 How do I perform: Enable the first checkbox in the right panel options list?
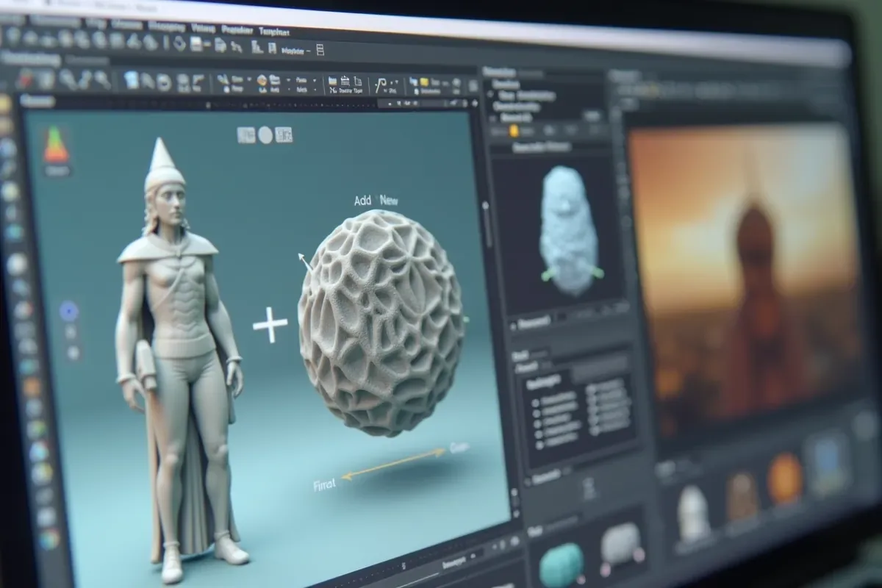(x=535, y=402)
